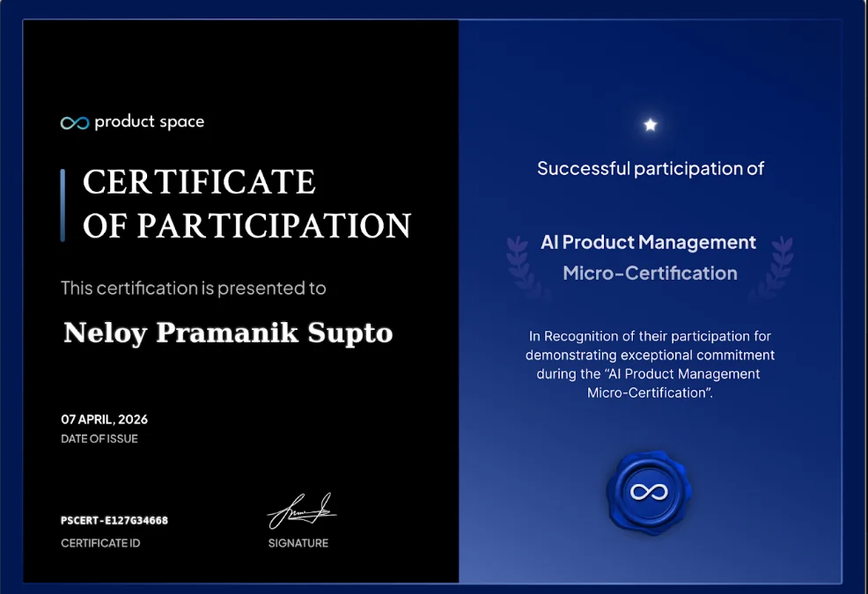Click the date "07 APRIL, 2026"
Viewport: 868px width, 594px height.
(104, 420)
